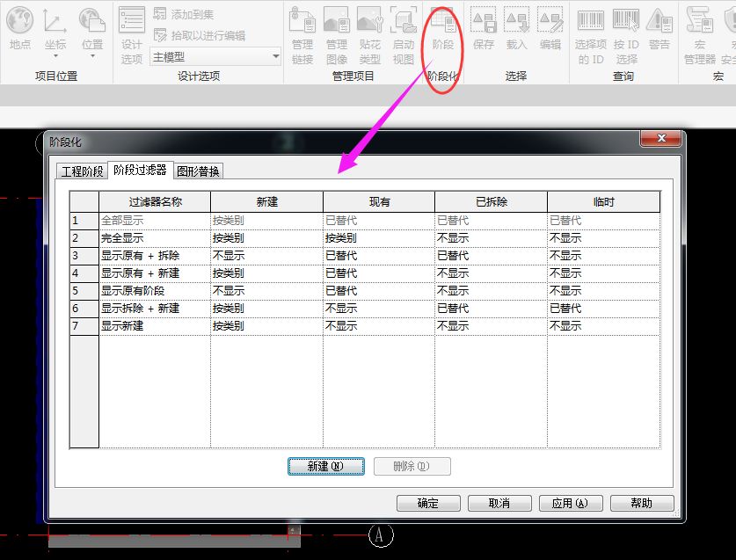Click 现有 cell in 完全显示 row
Screen dimensions: 736x560
tap(379, 238)
